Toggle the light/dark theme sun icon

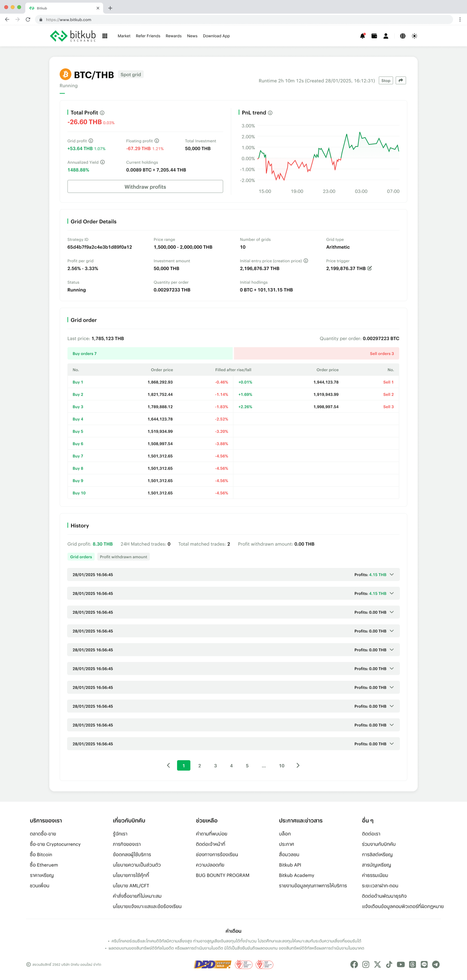(x=414, y=36)
